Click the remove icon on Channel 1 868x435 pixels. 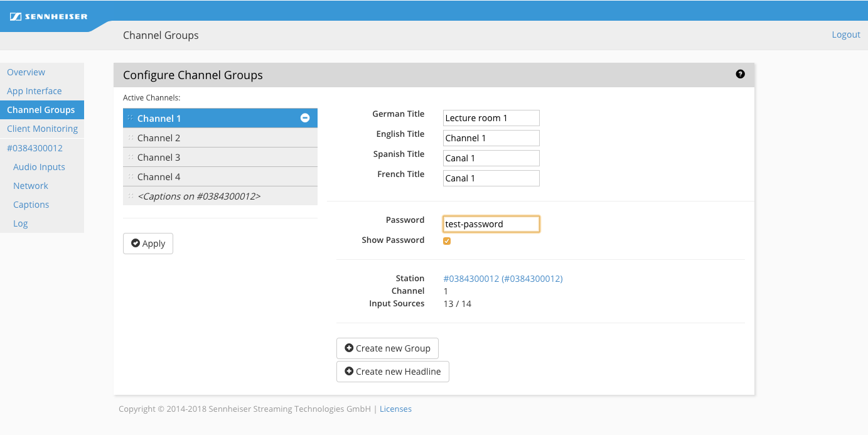305,118
